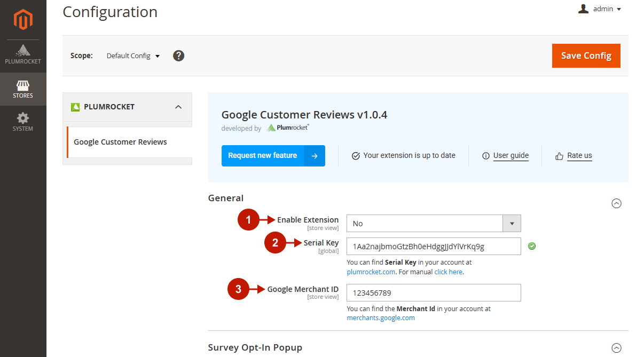Click the 'Scope:' label
Image resolution: width=644 pixels, height=357 pixels.
pos(82,55)
